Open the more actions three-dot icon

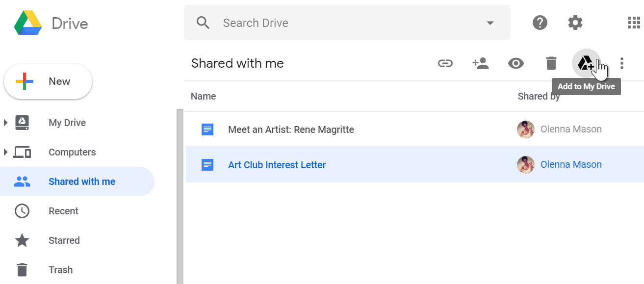click(x=621, y=63)
